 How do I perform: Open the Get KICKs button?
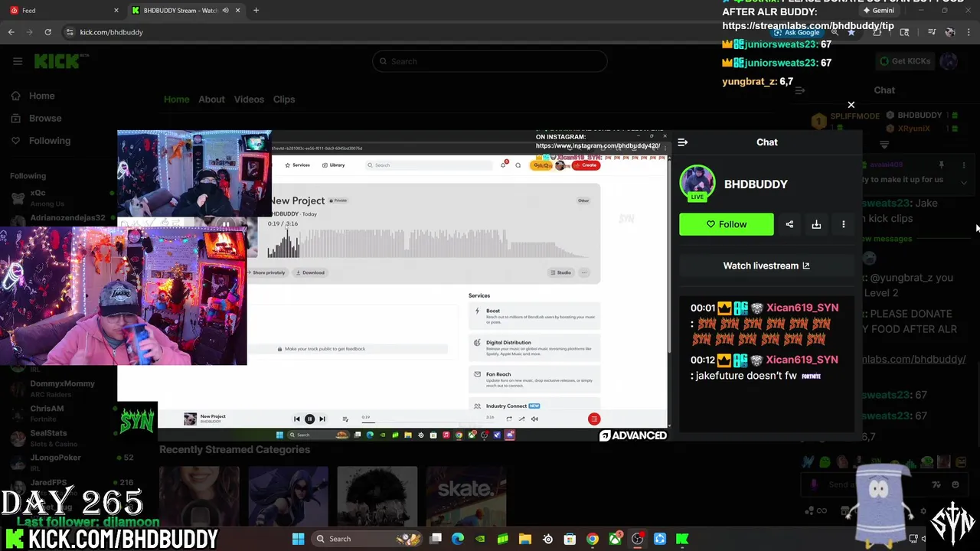tap(904, 61)
